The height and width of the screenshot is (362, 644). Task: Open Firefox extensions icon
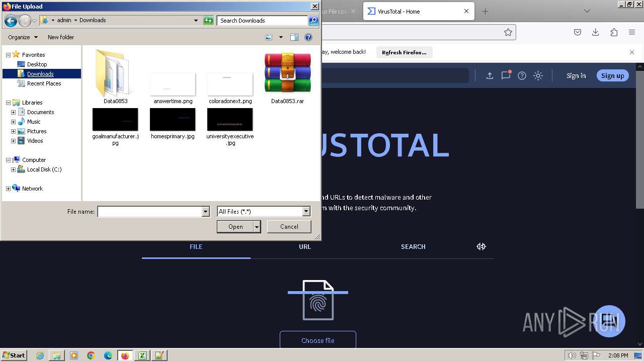tap(614, 32)
